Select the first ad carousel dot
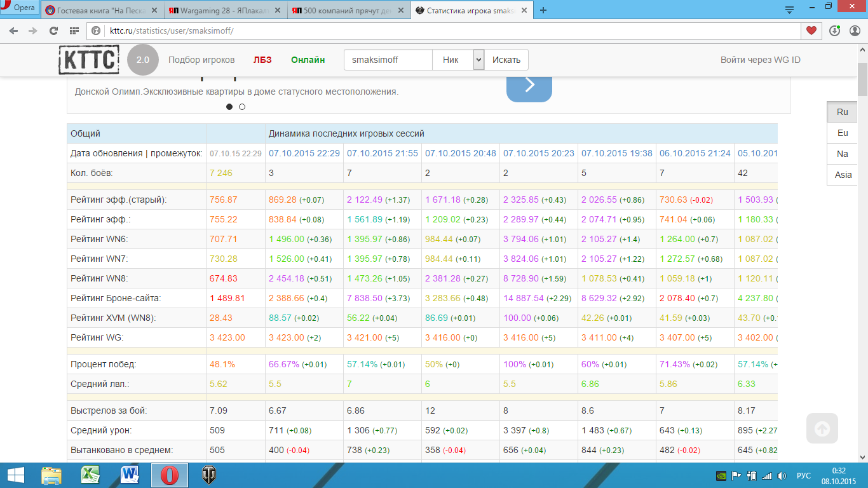The height and width of the screenshot is (488, 868). tap(229, 107)
